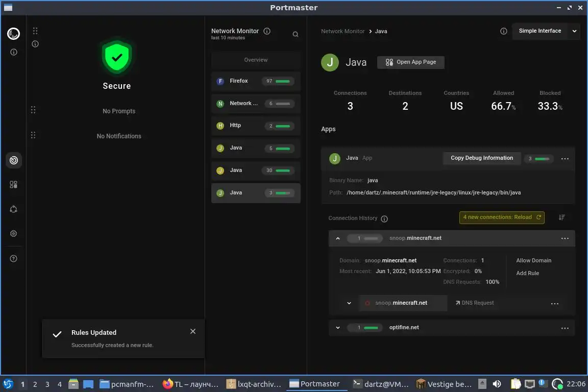
Task: Click the Java App name in the Apps card
Action: coord(352,158)
